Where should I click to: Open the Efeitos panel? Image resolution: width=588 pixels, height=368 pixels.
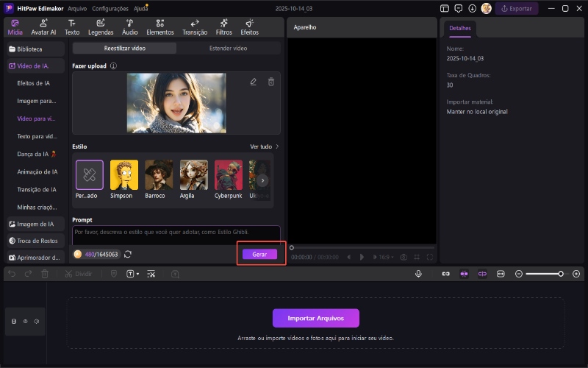pyautogui.click(x=249, y=27)
